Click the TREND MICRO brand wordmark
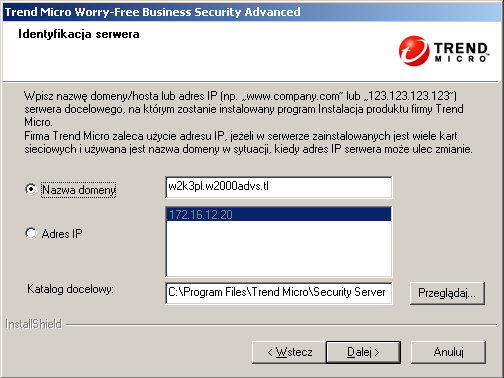 (x=461, y=52)
